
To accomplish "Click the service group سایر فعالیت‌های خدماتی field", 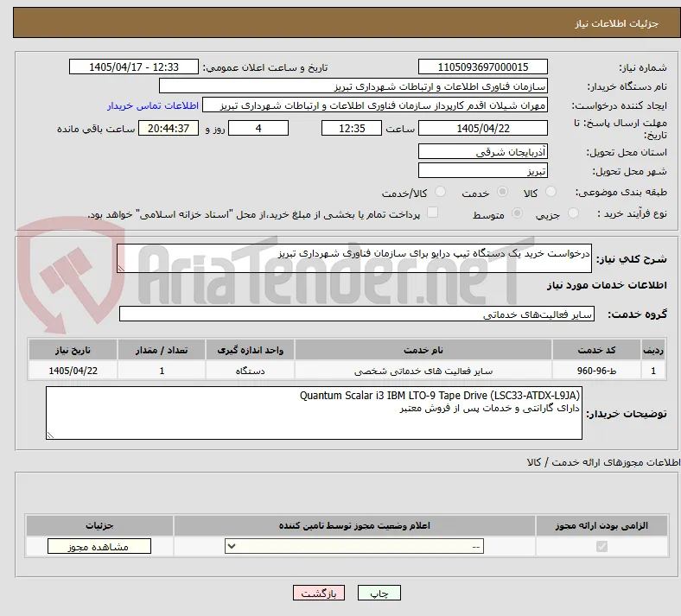I will pyautogui.click(x=357, y=314).
